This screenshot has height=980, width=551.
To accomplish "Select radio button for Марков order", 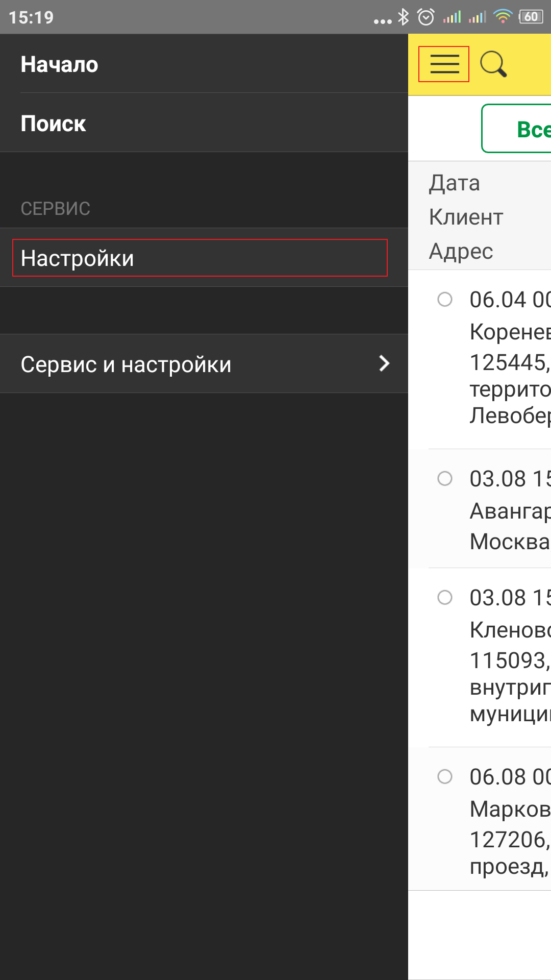I will 445,776.
